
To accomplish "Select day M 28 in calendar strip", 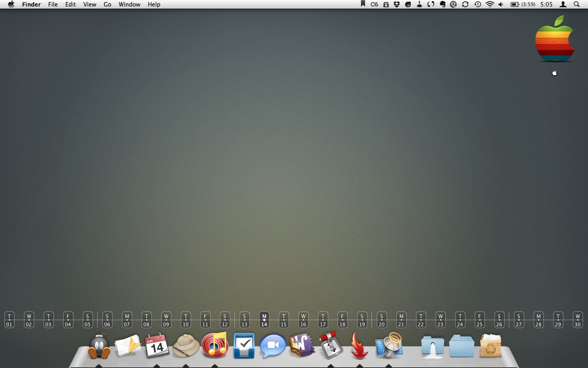I will 538,320.
